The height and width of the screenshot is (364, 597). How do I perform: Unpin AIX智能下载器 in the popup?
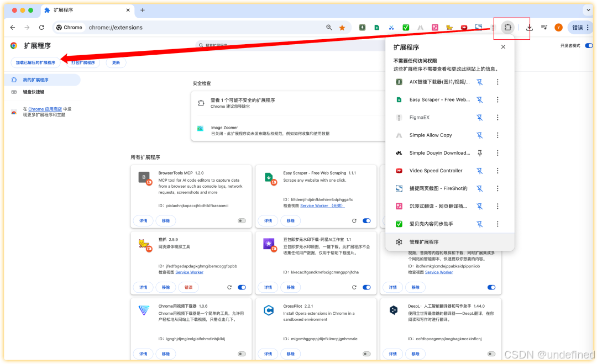tap(480, 82)
